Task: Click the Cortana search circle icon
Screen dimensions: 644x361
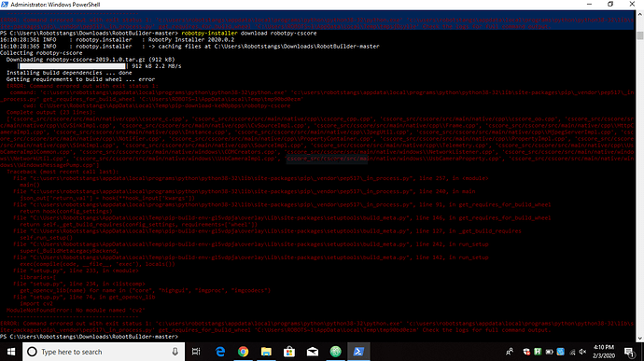Action: (x=32, y=352)
